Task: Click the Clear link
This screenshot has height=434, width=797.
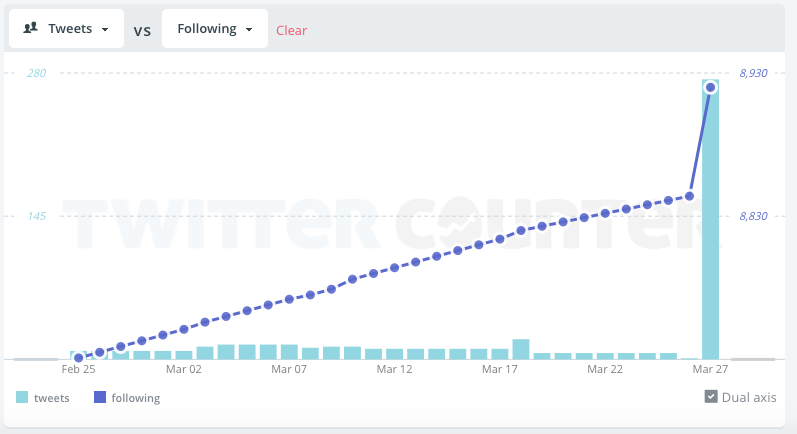Action: [292, 30]
